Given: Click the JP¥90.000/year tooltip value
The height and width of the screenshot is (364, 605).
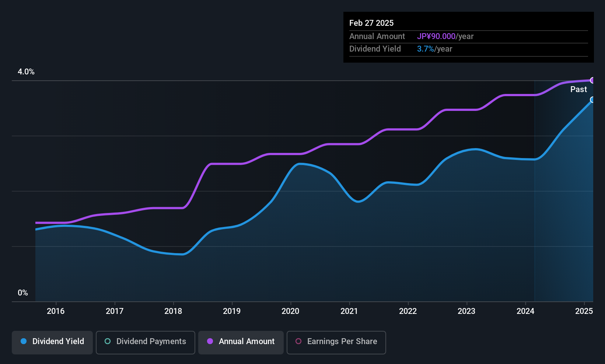Looking at the screenshot, I should pyautogui.click(x=445, y=36).
